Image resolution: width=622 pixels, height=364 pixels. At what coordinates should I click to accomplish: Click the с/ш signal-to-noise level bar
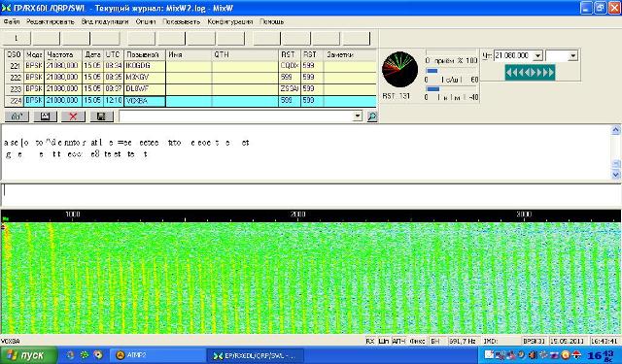(451, 71)
